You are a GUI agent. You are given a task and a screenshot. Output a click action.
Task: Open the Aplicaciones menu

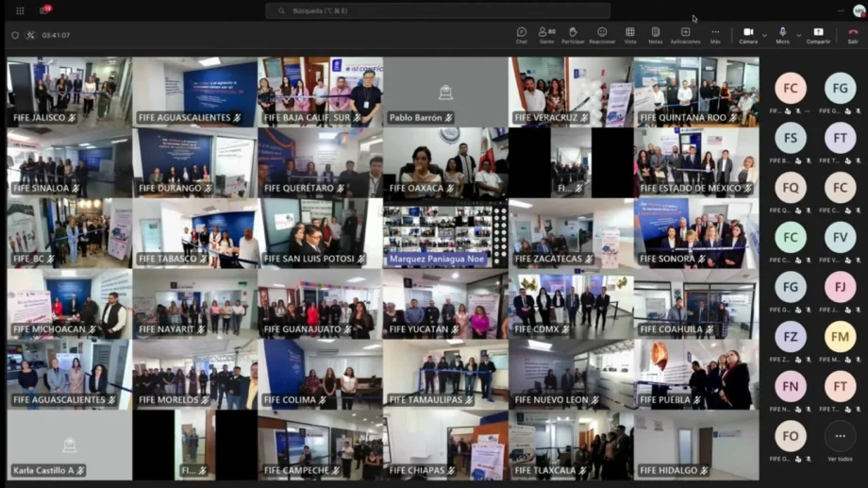[x=685, y=35]
